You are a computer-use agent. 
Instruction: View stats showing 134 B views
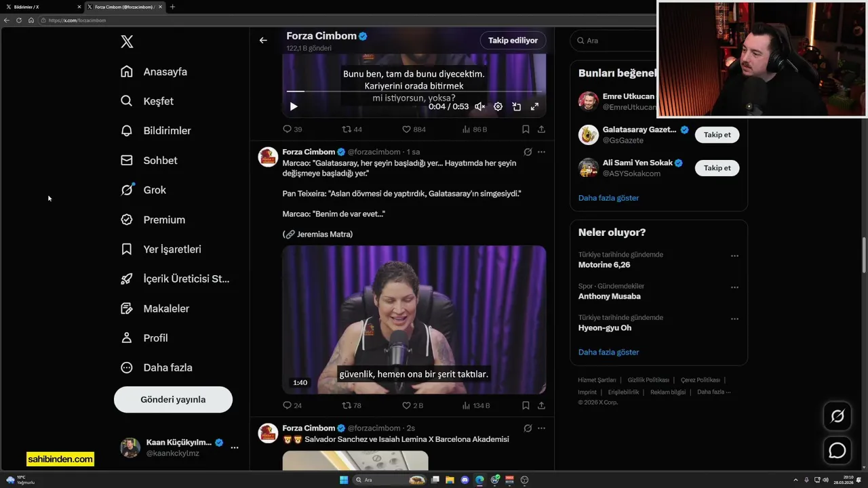476,405
